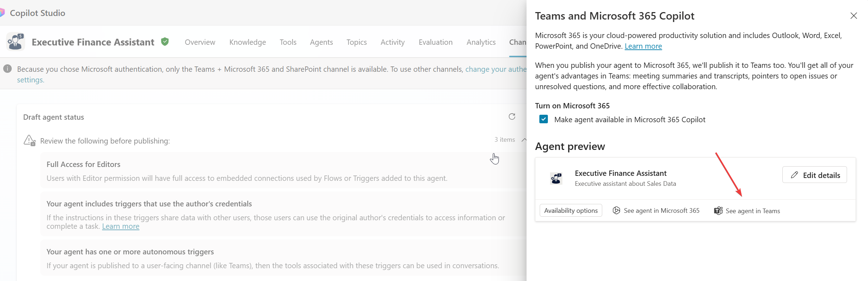Viewport: 868px width, 281px height.
Task: Open the Knowledge tab
Action: [x=247, y=42]
